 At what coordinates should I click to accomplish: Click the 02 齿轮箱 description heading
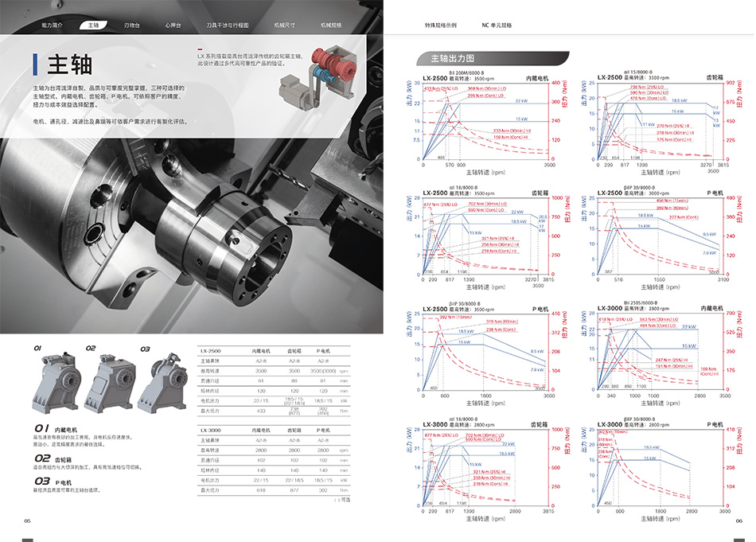(x=57, y=458)
